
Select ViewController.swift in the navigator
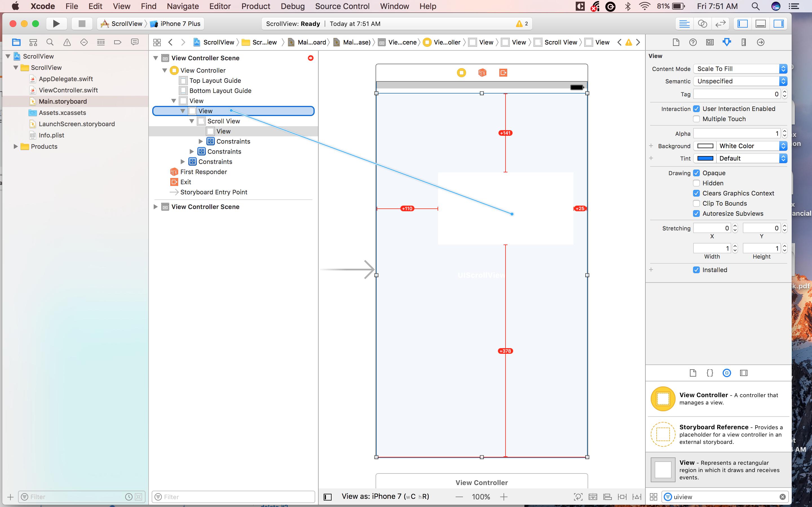click(x=68, y=90)
